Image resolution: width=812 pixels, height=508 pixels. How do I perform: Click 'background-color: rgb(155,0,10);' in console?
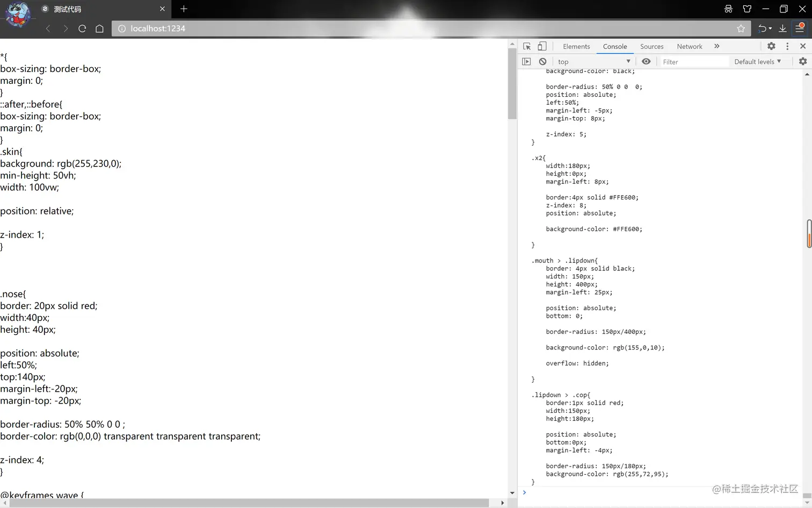pos(605,348)
